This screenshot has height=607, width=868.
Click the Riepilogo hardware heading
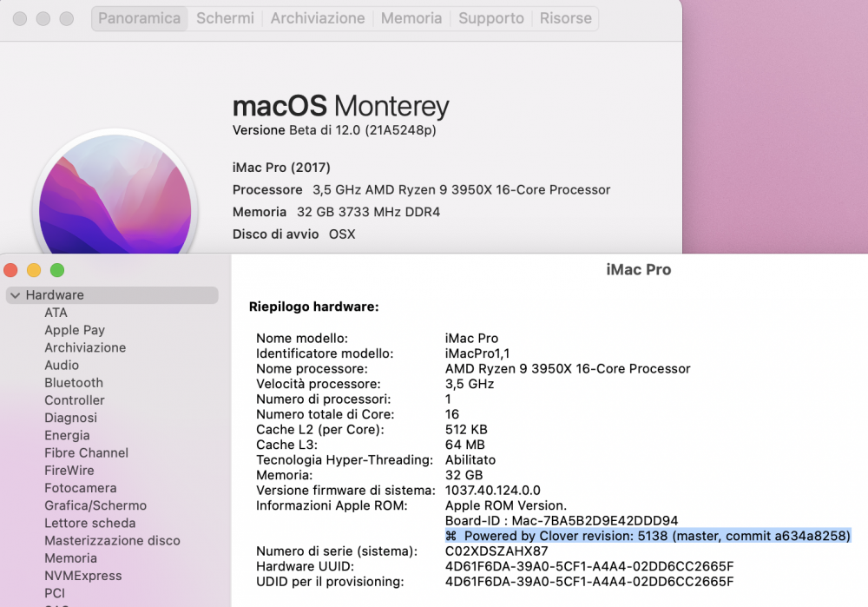[314, 307]
